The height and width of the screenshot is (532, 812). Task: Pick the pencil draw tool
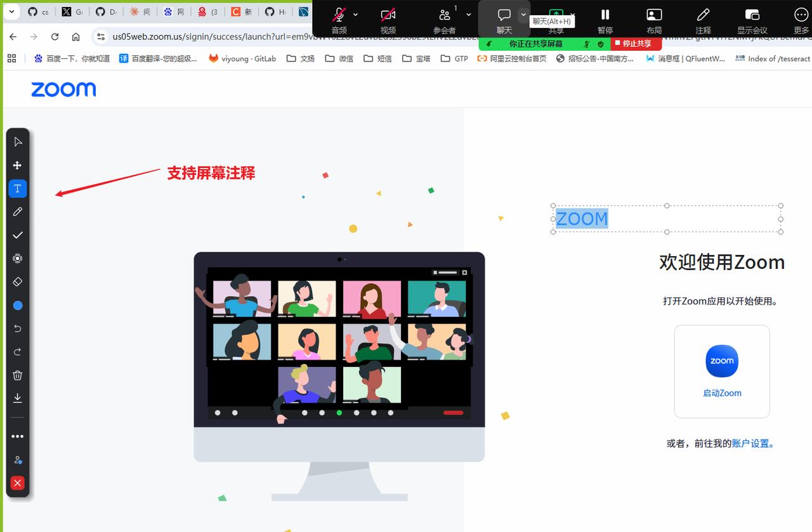click(18, 212)
